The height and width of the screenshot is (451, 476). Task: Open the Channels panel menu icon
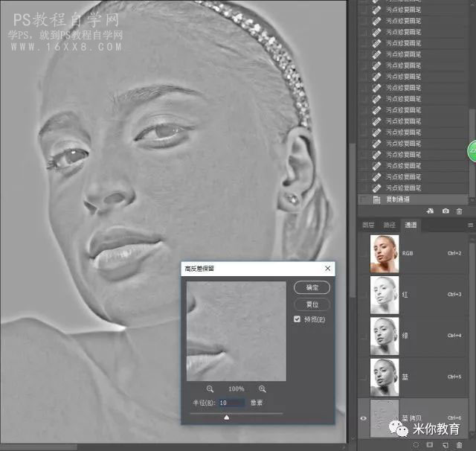[x=470, y=225]
